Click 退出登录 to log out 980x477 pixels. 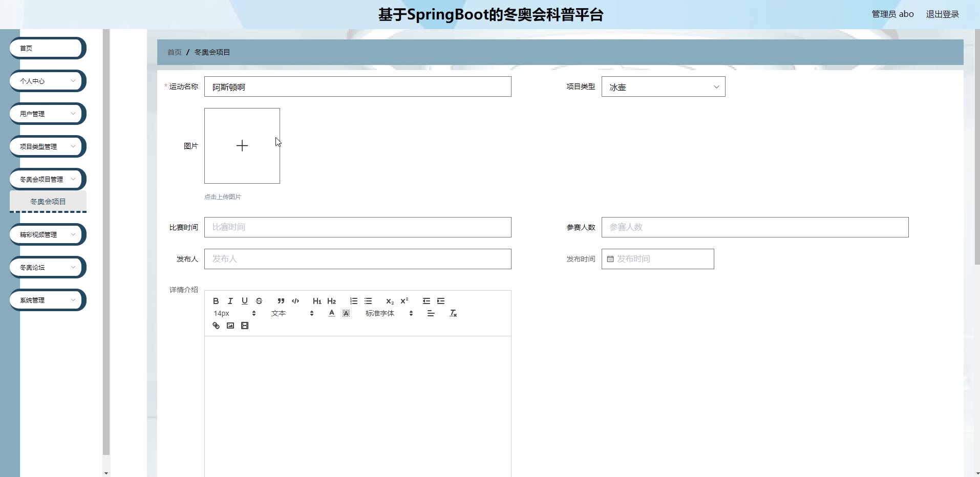[942, 14]
